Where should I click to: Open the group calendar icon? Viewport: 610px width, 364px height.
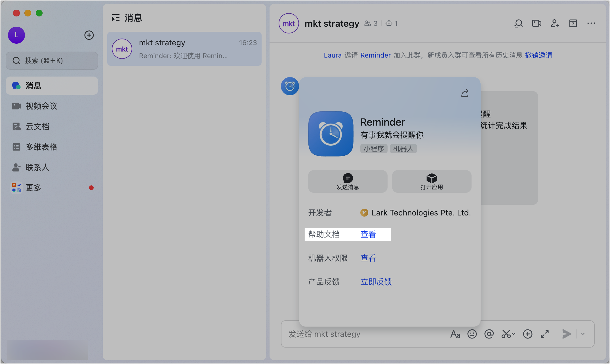[x=573, y=23]
